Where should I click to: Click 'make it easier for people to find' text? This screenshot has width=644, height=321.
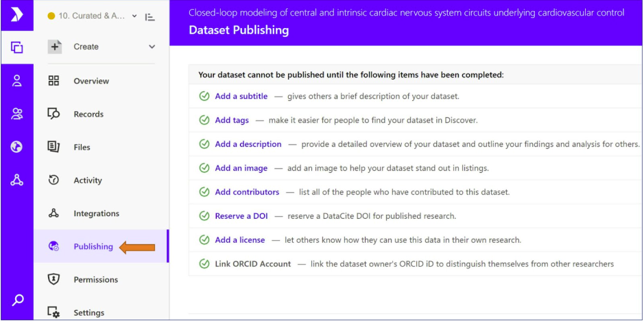click(373, 121)
